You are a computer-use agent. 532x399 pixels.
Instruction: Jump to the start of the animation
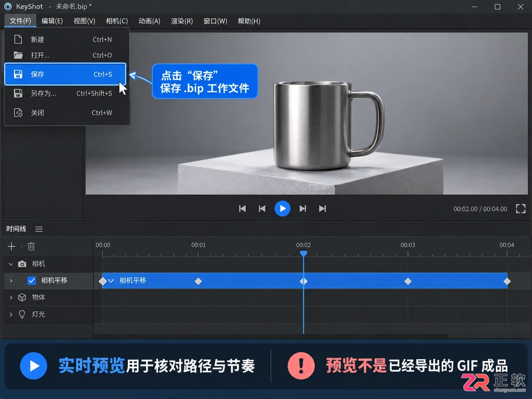[x=242, y=209]
